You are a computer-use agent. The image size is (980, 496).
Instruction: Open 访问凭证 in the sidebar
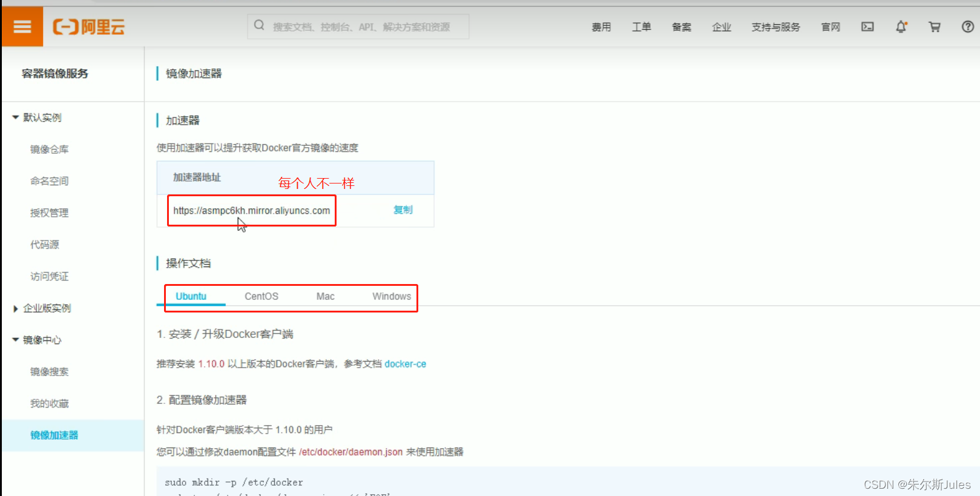click(x=50, y=276)
